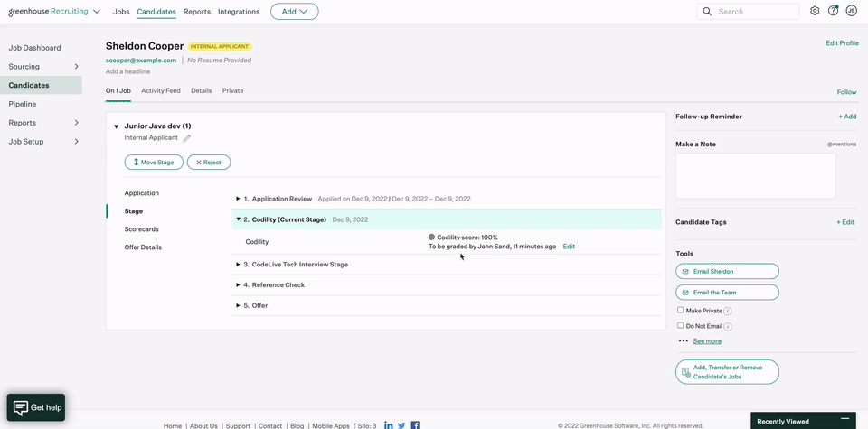Click + Edit for Candidate Tags
868x429 pixels.
pos(845,222)
